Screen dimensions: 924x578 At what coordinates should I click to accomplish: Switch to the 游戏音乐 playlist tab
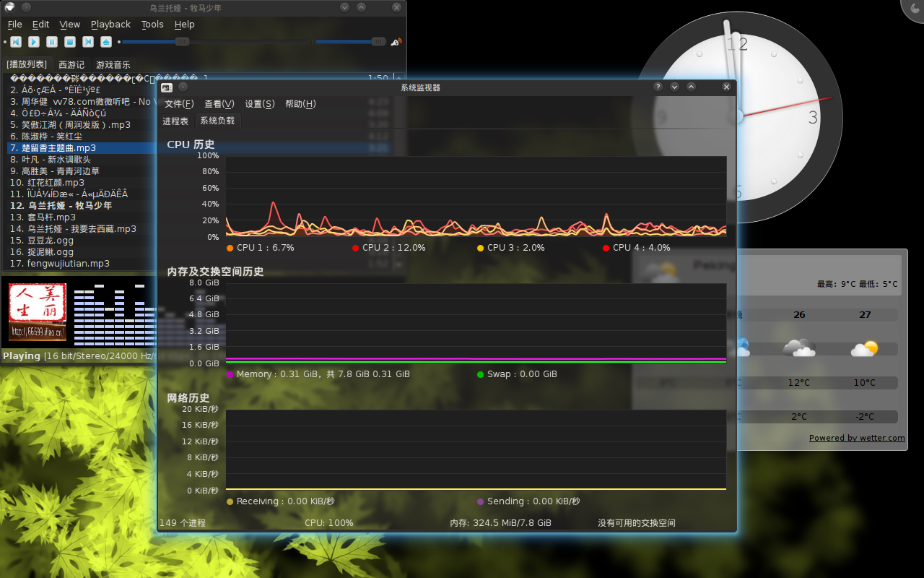coord(113,65)
